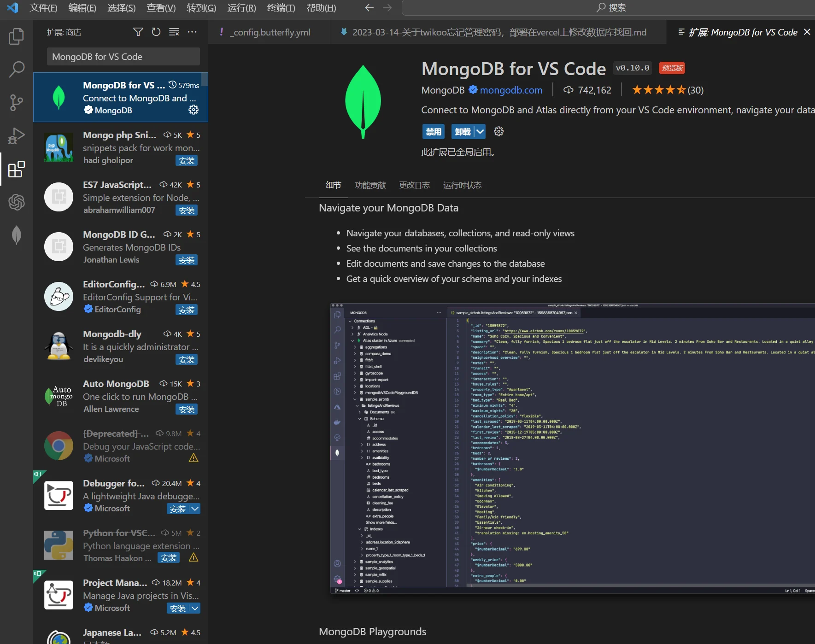Open the MongoDB leaf view in activity bar
Image resolution: width=815 pixels, height=644 pixels.
[x=17, y=235]
